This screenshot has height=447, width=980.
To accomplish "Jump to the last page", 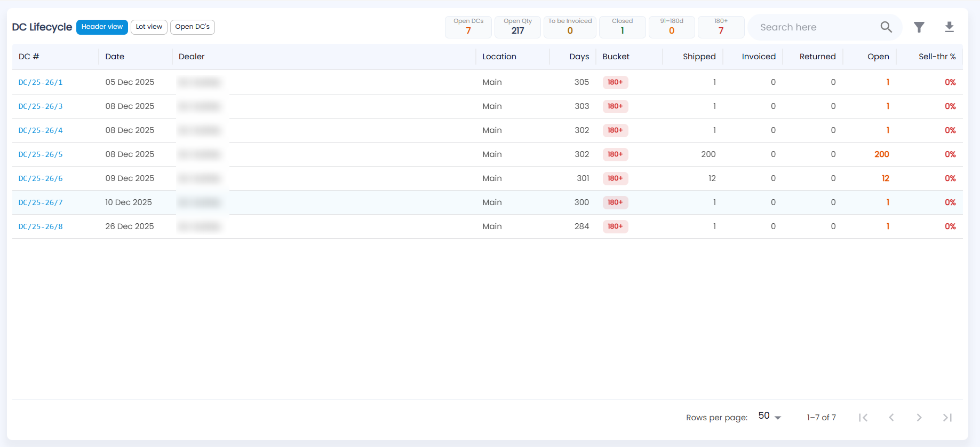I will pyautogui.click(x=947, y=418).
